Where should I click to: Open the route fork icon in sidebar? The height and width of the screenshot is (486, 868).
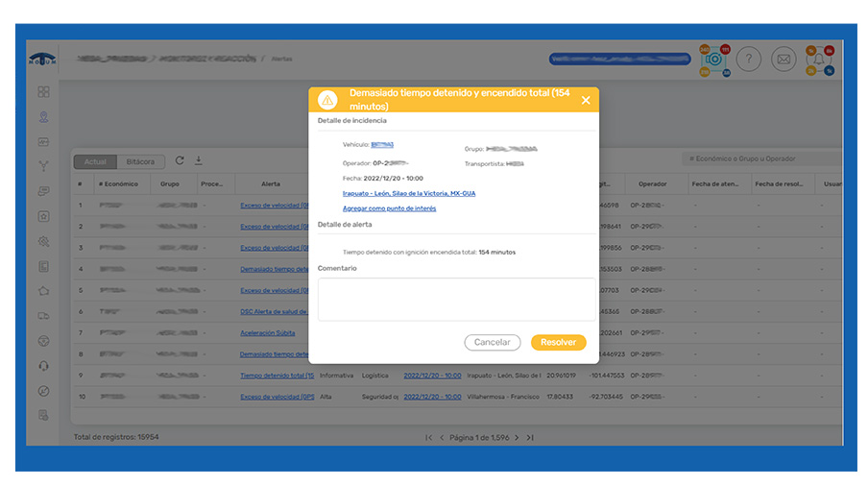(x=44, y=166)
